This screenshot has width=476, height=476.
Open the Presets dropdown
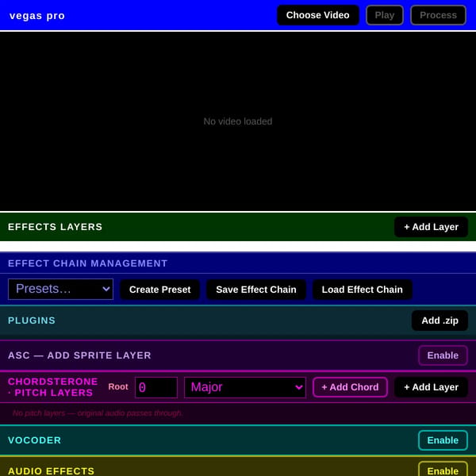coord(61,289)
